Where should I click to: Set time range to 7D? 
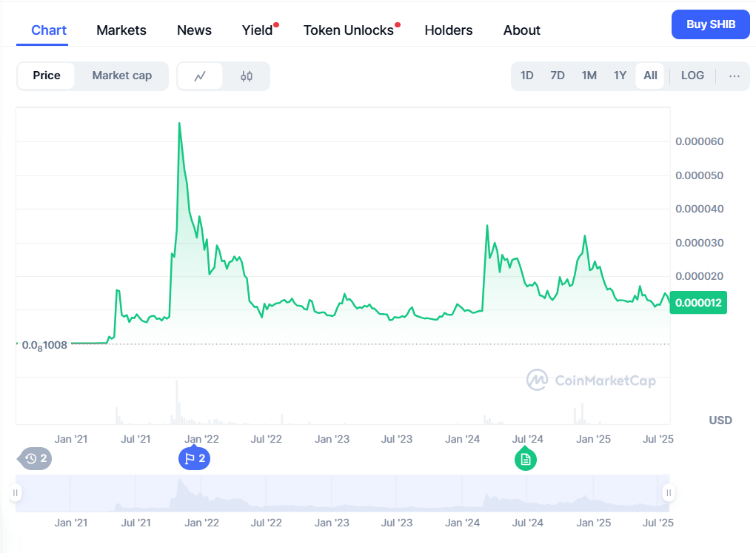(558, 76)
